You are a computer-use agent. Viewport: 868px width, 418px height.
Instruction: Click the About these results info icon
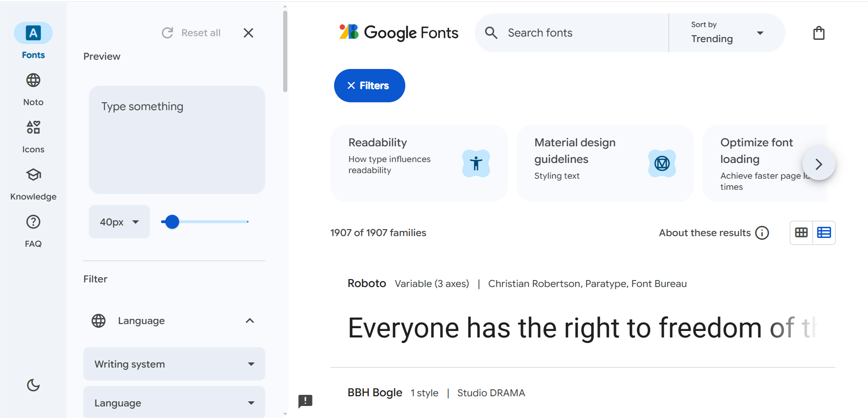coord(762,233)
